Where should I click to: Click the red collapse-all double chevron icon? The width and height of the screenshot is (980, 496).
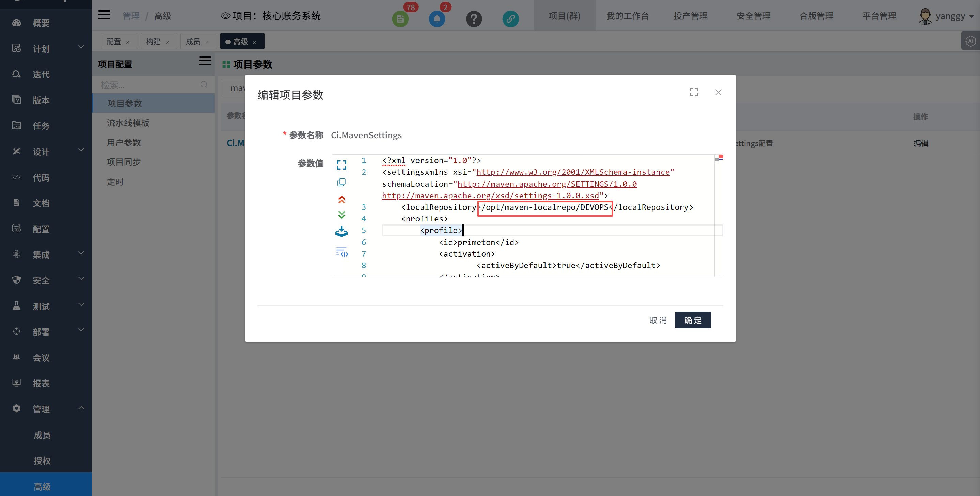pos(341,200)
